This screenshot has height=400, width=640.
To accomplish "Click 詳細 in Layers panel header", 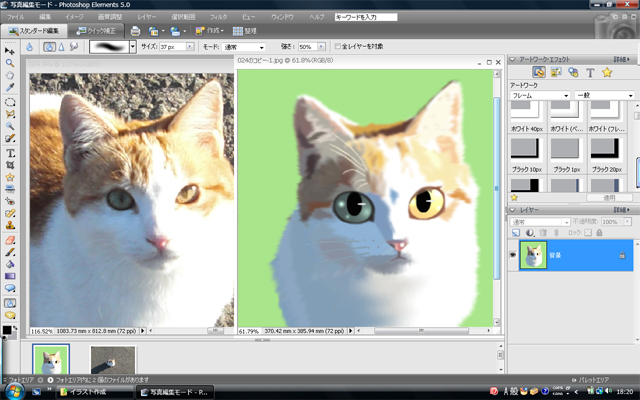I will pyautogui.click(x=622, y=210).
